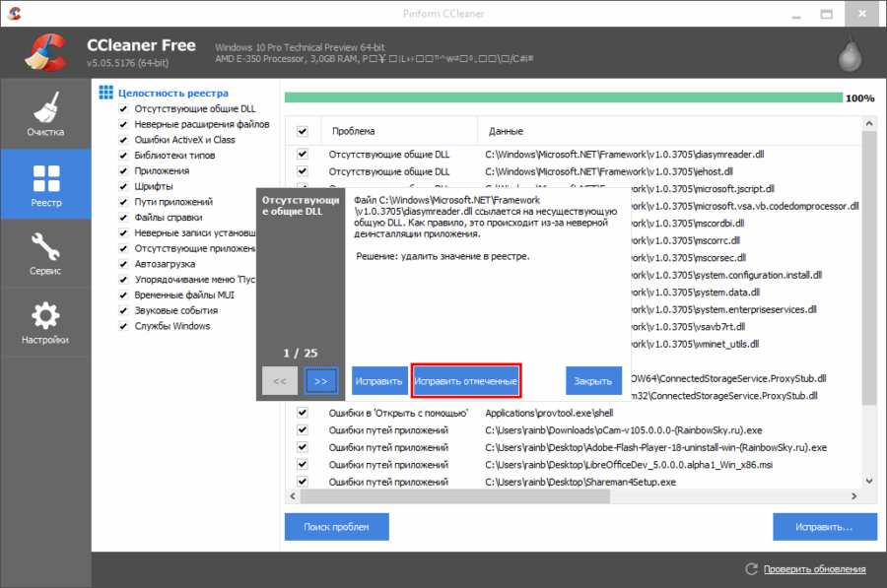Toggle the Шрифты checkbox
This screenshot has width=887, height=588.
pos(123,186)
